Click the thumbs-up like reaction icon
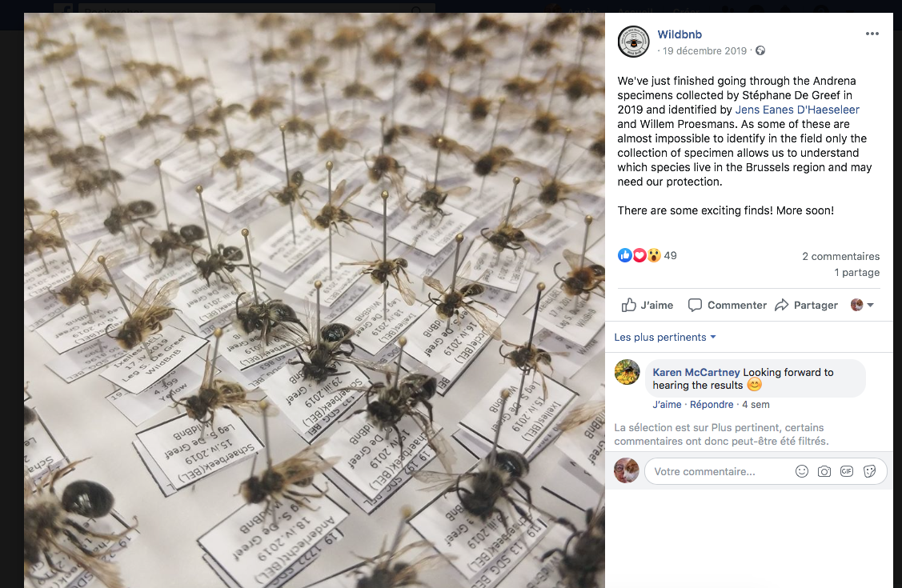 point(625,255)
